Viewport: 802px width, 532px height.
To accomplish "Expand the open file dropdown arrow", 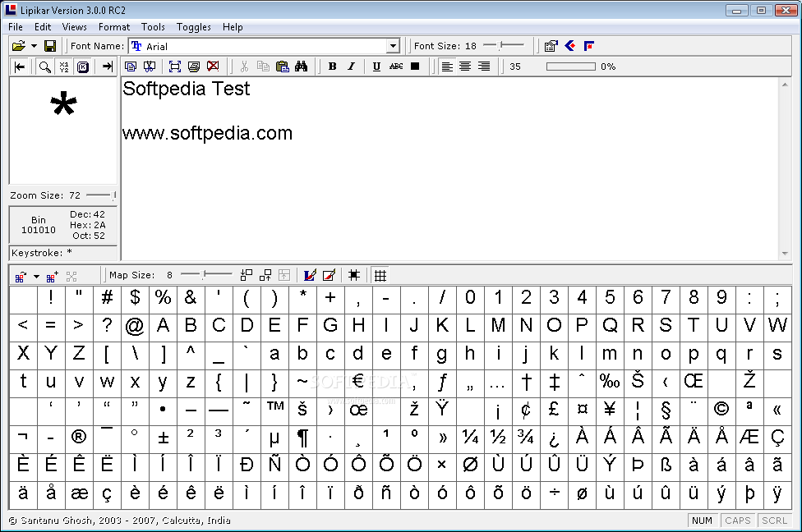I will point(35,46).
